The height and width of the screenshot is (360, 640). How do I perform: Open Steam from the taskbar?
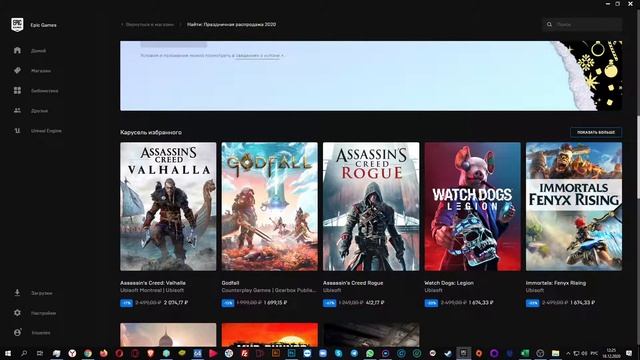(x=448, y=353)
